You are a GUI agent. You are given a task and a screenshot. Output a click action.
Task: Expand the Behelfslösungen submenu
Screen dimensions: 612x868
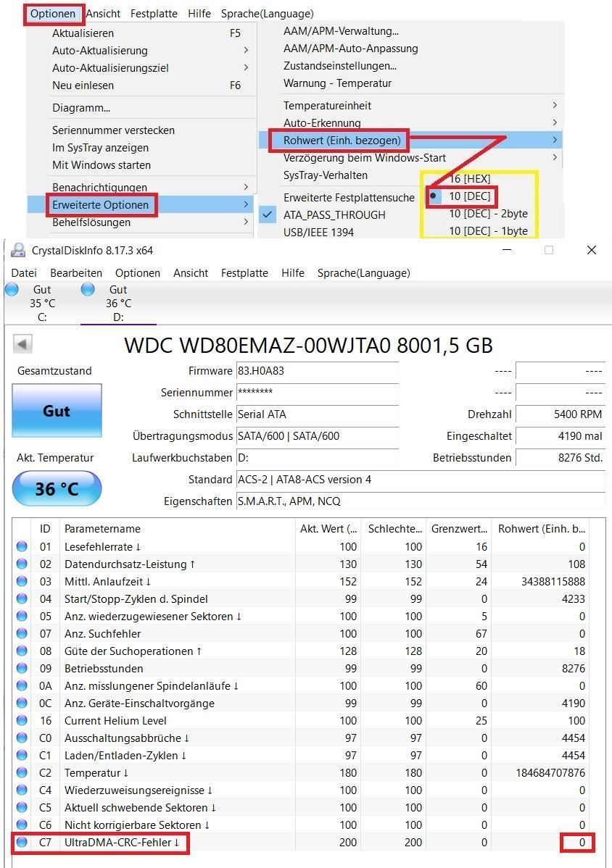245,222
